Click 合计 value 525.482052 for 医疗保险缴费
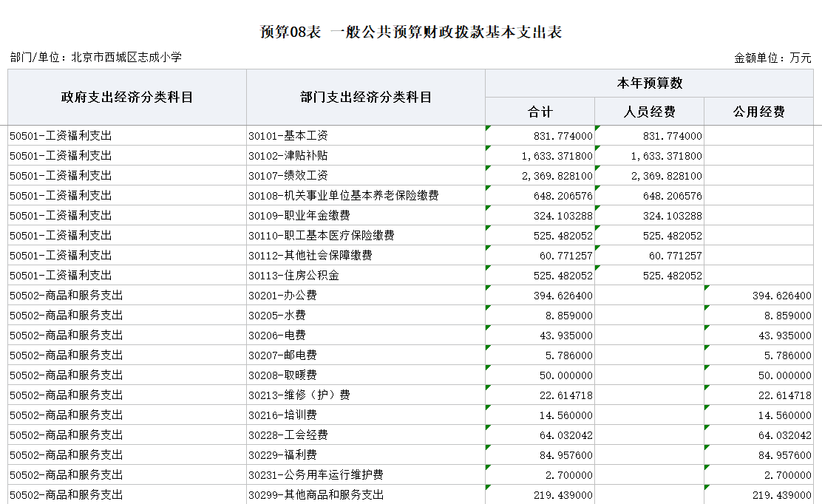This screenshot has width=822, height=504. 540,235
